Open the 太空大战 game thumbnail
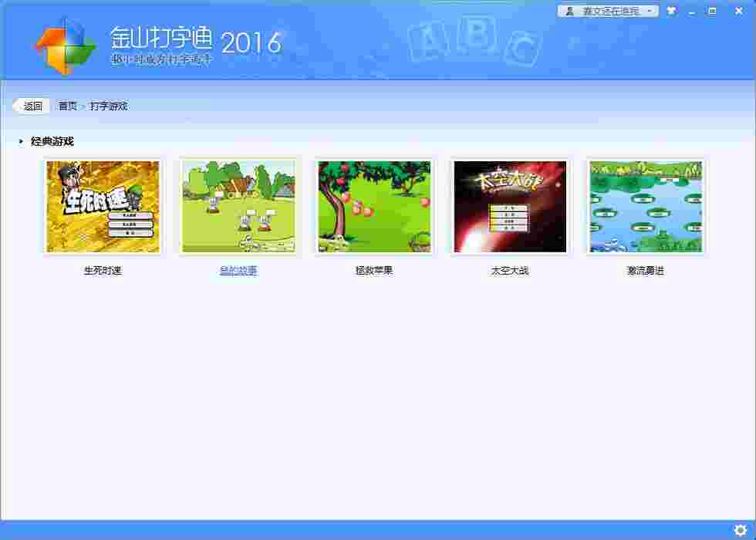Image resolution: width=756 pixels, height=540 pixels. pyautogui.click(x=510, y=205)
